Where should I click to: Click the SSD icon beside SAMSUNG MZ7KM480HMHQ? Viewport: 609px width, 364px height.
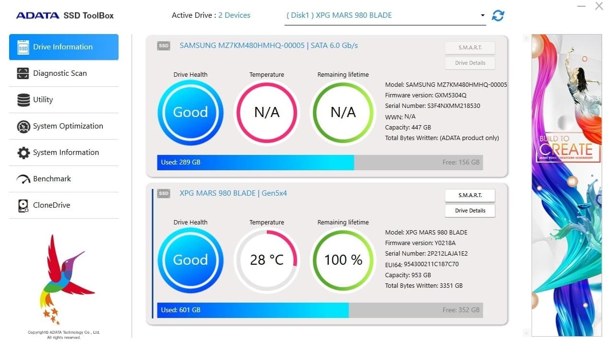tap(164, 46)
